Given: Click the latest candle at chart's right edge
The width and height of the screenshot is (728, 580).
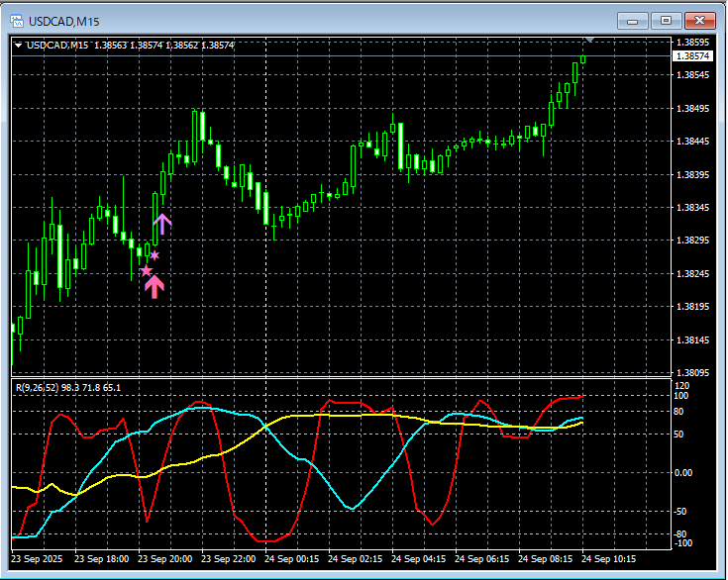Looking at the screenshot, I should click(582, 59).
